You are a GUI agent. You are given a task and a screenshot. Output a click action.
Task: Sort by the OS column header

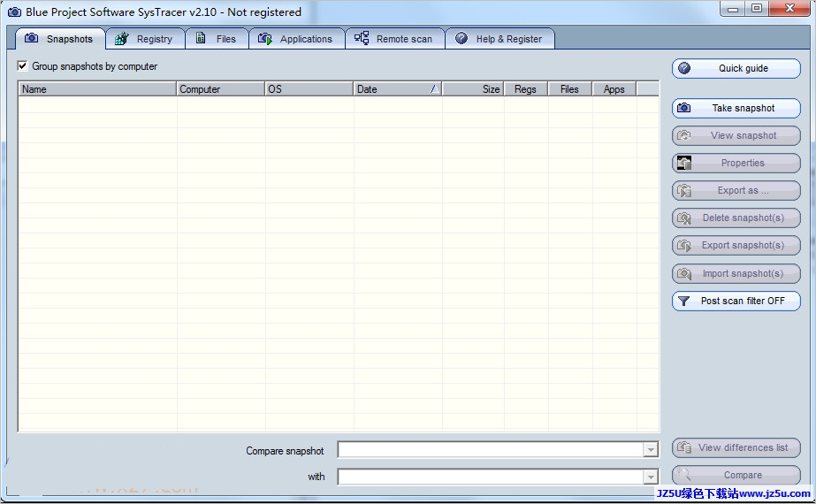click(x=309, y=89)
